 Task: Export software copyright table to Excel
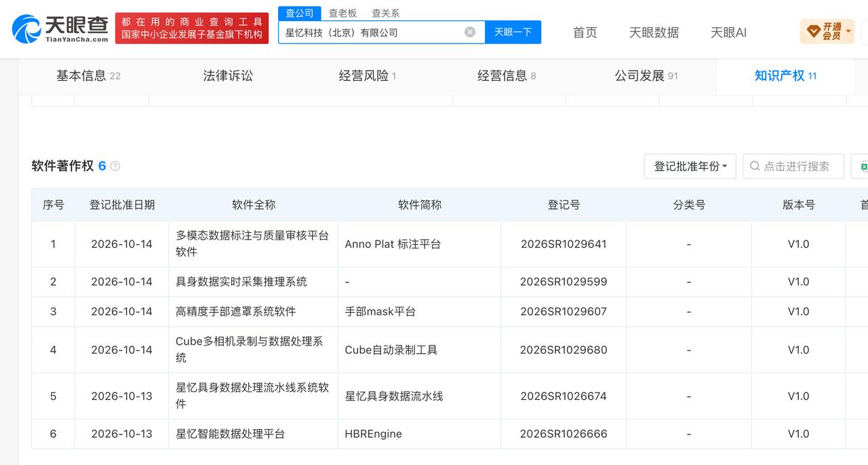(863, 166)
